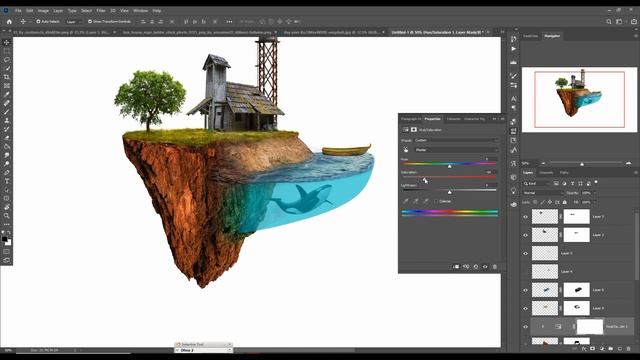The height and width of the screenshot is (360, 640).
Task: Click the Home icon in the options bar
Action: pos(9,22)
